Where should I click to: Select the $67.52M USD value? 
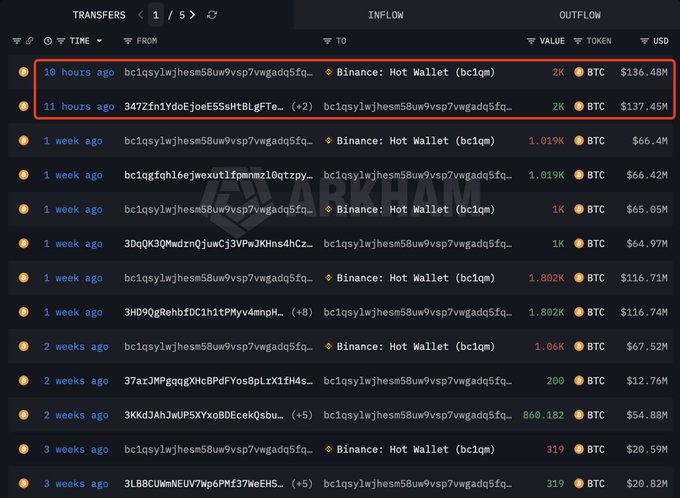coord(647,346)
